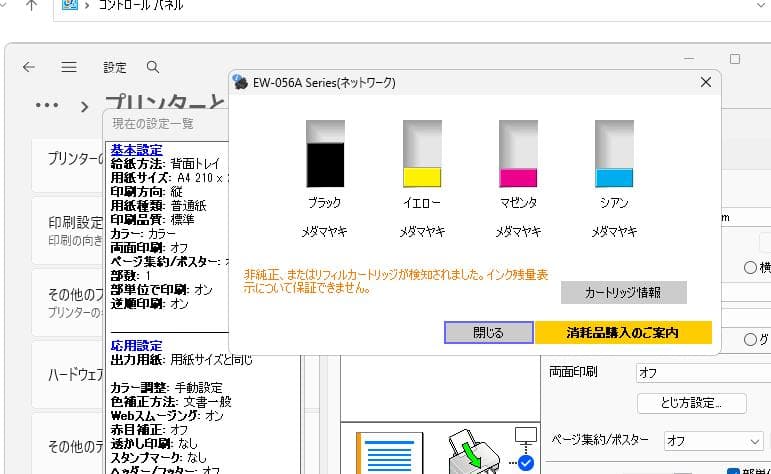Click the three-dots breadcrumb overflow in Settings
Viewport: 771px width, 474px height.
[47, 105]
